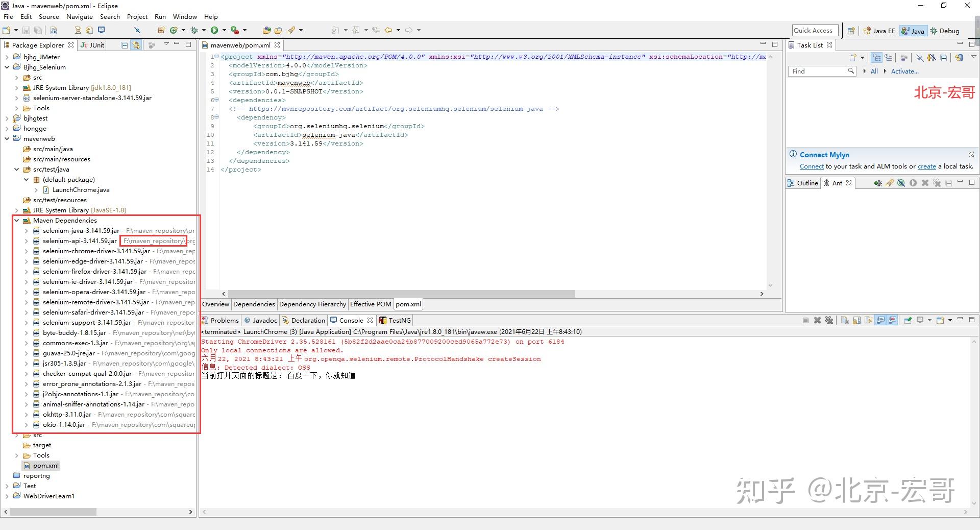Collapse the Maven Dependencies node
This screenshot has width=980, height=530.
click(x=17, y=221)
